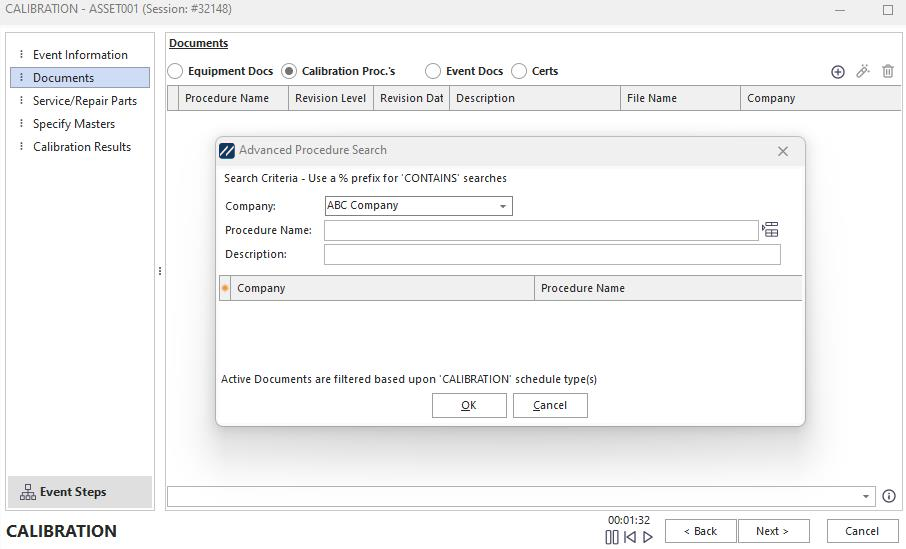This screenshot has height=549, width=906.
Task: Open procedure lookup grid icon
Action: [770, 230]
